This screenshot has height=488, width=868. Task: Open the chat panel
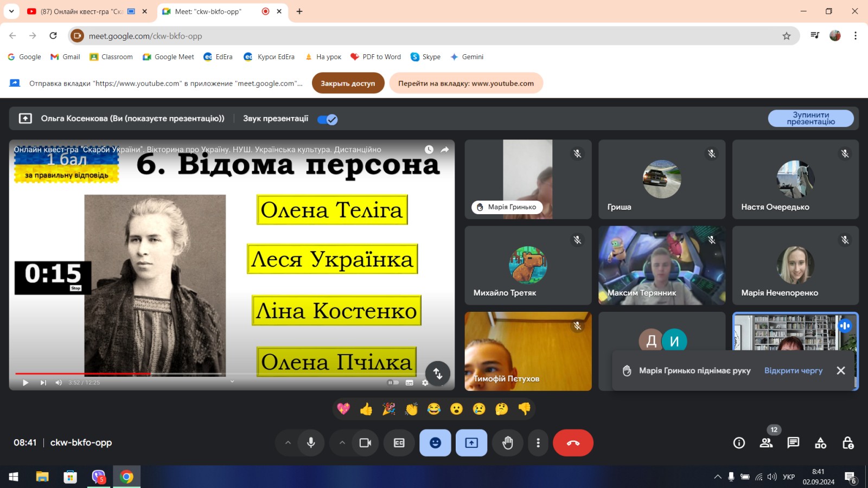coord(793,443)
